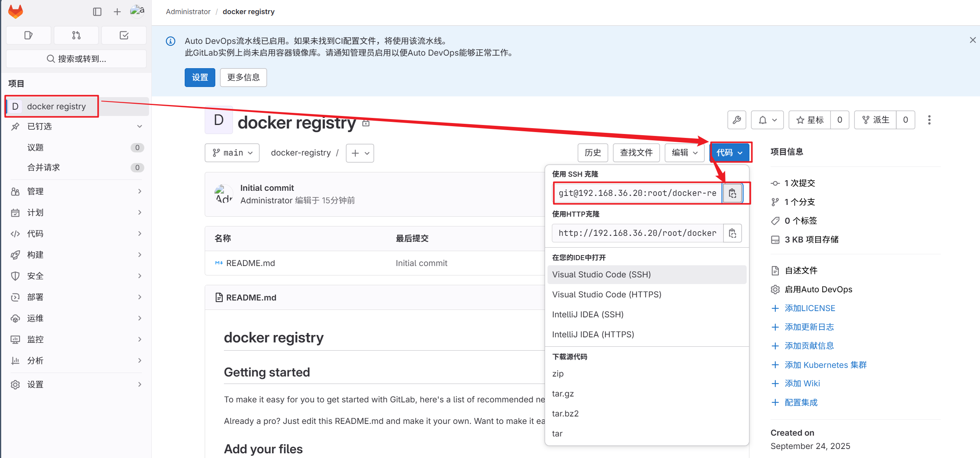Download source code as tar.gz
Image resolution: width=980 pixels, height=458 pixels.
coord(563,393)
